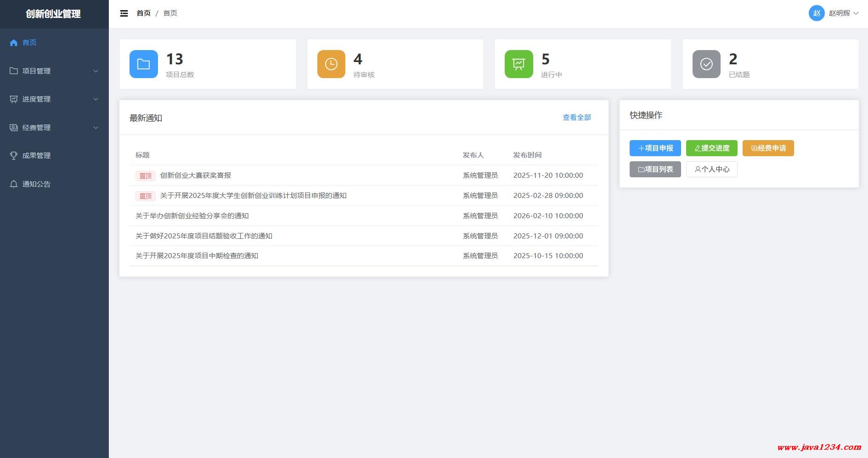Click the green 提交进度 button
Image resolution: width=868 pixels, height=458 pixels.
pyautogui.click(x=711, y=148)
